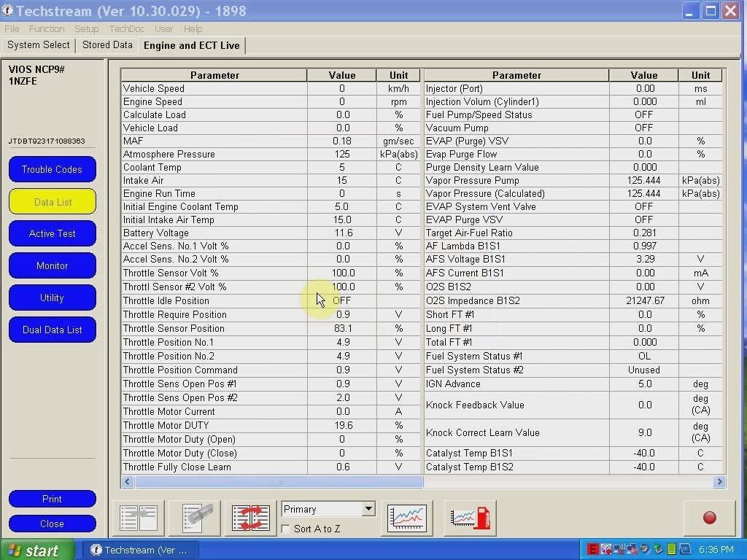Image resolution: width=747 pixels, height=560 pixels.
Task: Switch to the Stored Data tab
Action: pyautogui.click(x=107, y=45)
